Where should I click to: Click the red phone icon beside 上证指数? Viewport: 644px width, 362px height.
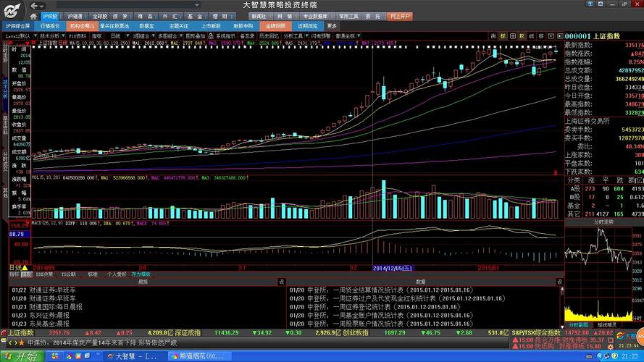4,333
